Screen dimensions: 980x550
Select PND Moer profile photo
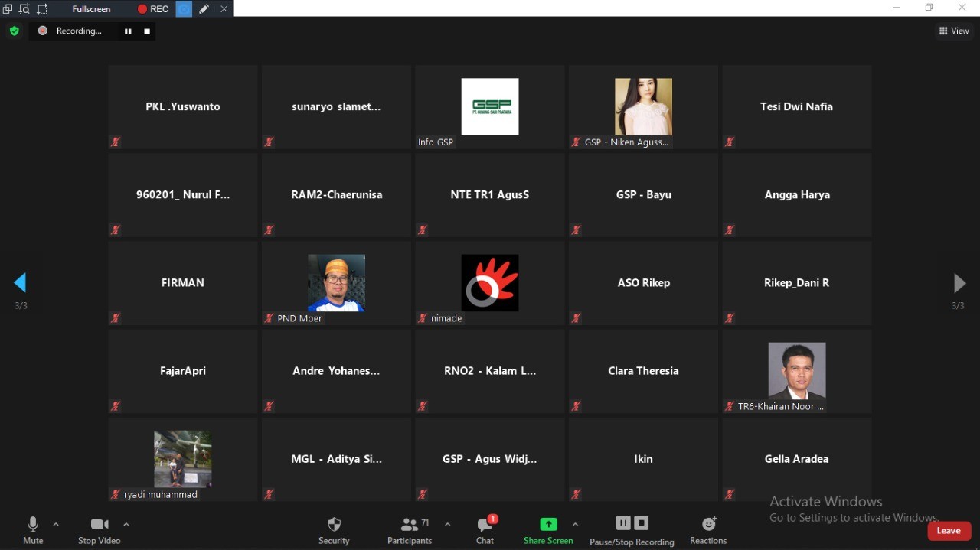click(336, 283)
